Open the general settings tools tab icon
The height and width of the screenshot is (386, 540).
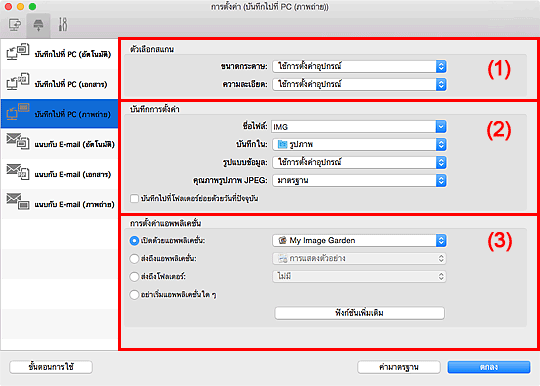point(63,25)
